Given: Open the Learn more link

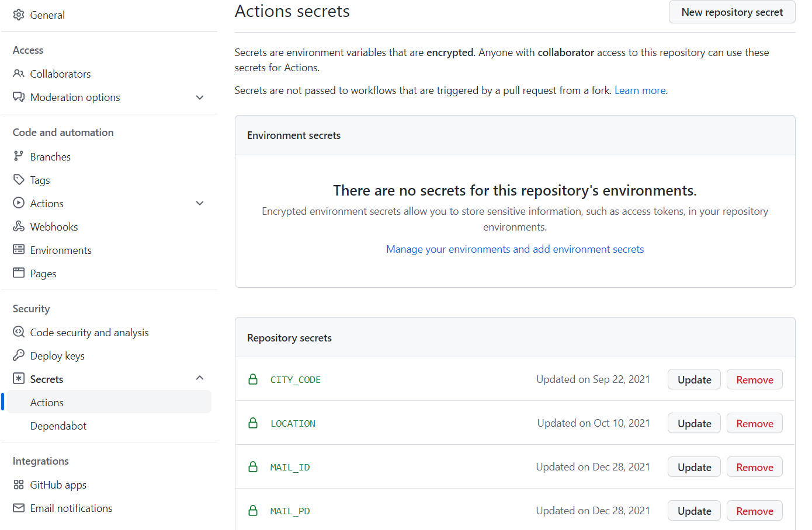Looking at the screenshot, I should tap(640, 90).
